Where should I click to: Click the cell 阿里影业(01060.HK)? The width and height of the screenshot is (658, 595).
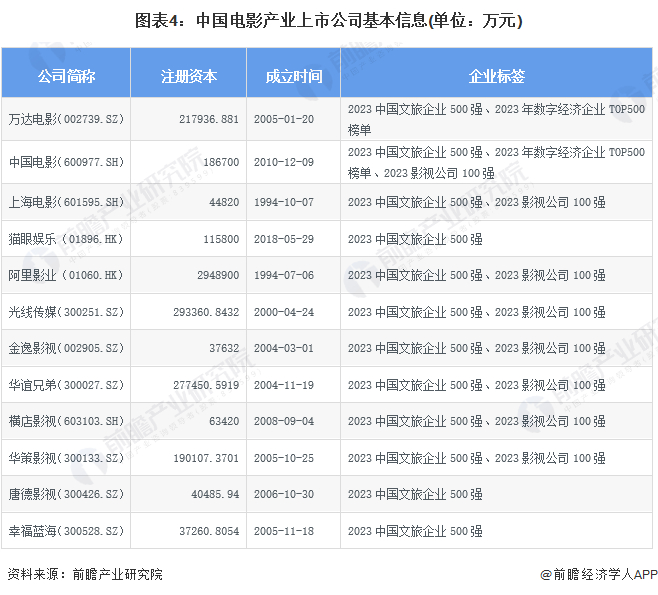66,275
